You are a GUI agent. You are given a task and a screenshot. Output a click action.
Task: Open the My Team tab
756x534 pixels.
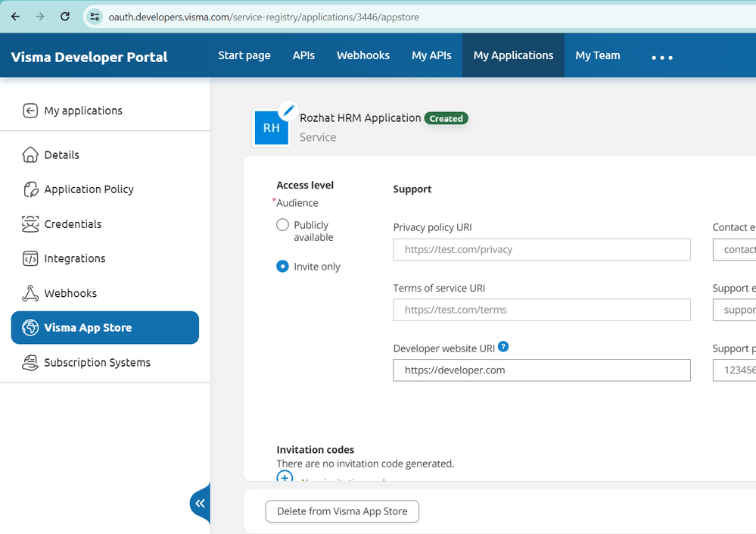coord(597,55)
